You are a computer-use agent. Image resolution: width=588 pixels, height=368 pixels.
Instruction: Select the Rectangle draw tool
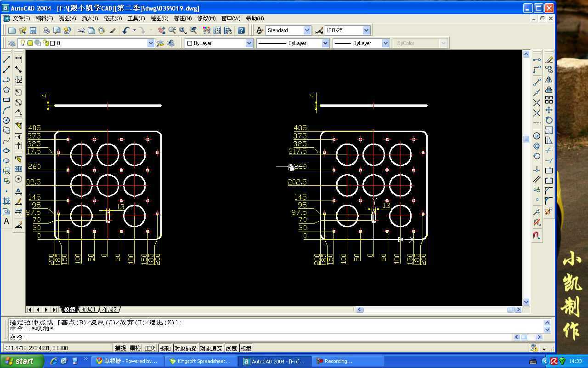click(x=6, y=100)
